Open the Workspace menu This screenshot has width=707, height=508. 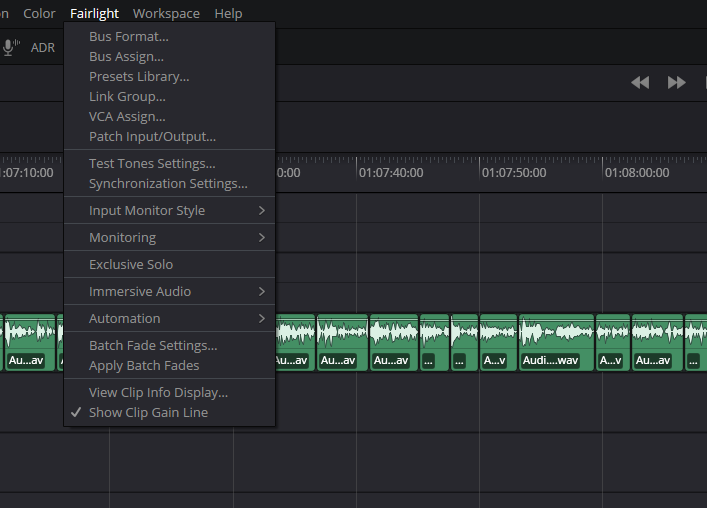pyautogui.click(x=166, y=14)
